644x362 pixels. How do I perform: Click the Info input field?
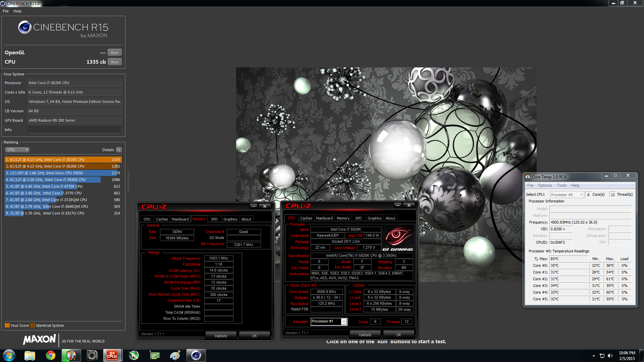[74, 130]
